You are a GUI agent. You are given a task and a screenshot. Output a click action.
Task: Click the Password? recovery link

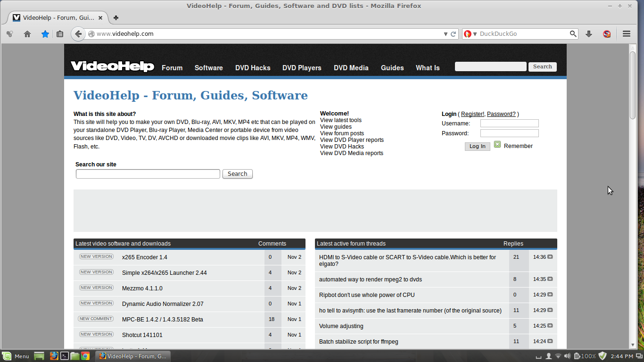tap(501, 114)
